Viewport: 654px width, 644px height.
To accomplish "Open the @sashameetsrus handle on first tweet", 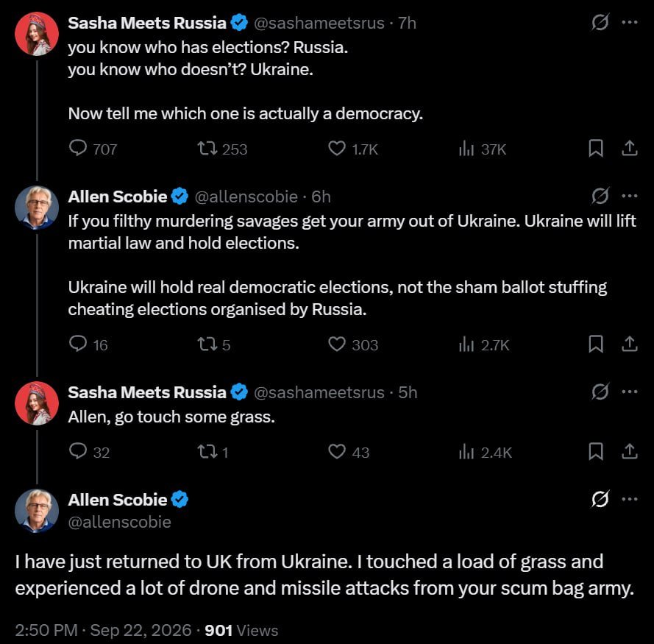I will [319, 23].
